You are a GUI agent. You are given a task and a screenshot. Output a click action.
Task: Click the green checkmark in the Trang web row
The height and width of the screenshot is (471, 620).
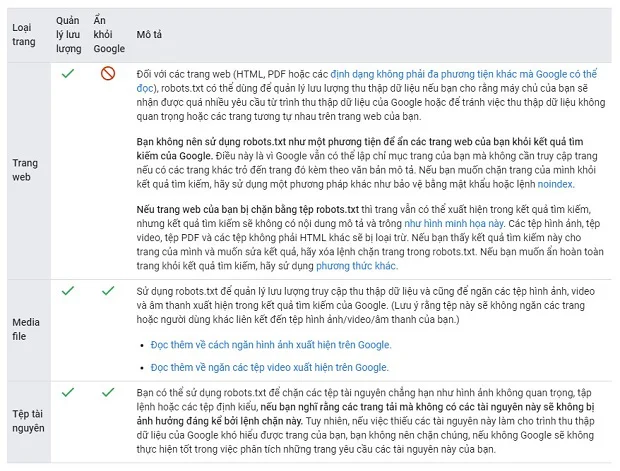tap(67, 73)
